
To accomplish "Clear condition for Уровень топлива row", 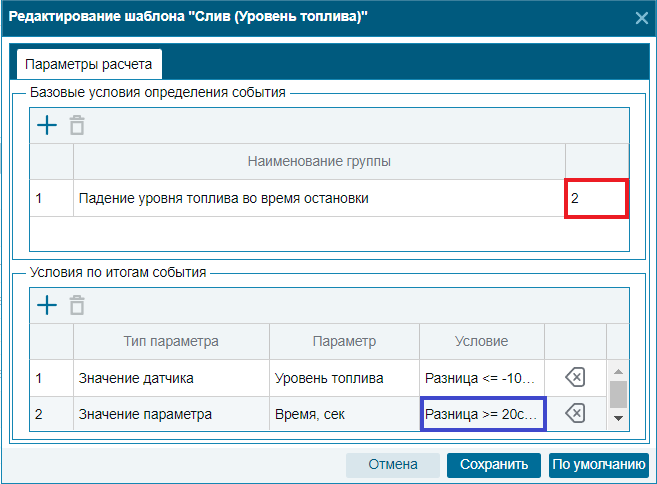I will 575,377.
